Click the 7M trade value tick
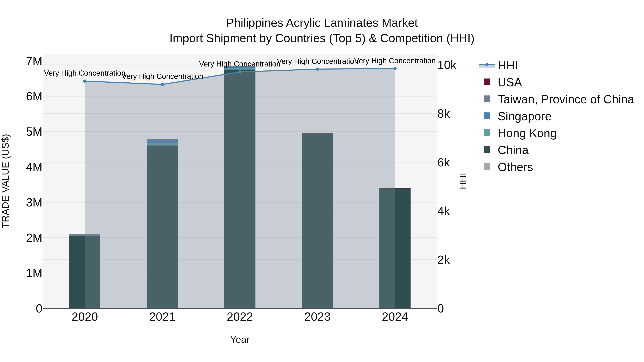Image resolution: width=644 pixels, height=362 pixels. coord(34,61)
